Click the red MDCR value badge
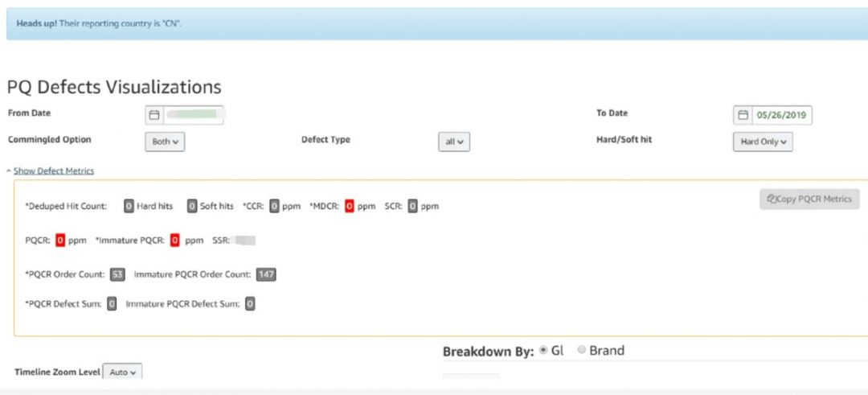The image size is (868, 395). tap(350, 206)
